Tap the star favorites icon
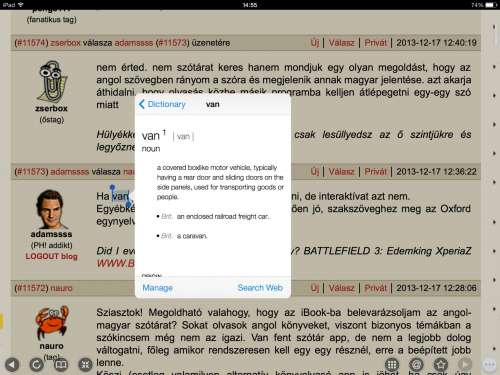This screenshot has height=375, width=500. [441, 364]
